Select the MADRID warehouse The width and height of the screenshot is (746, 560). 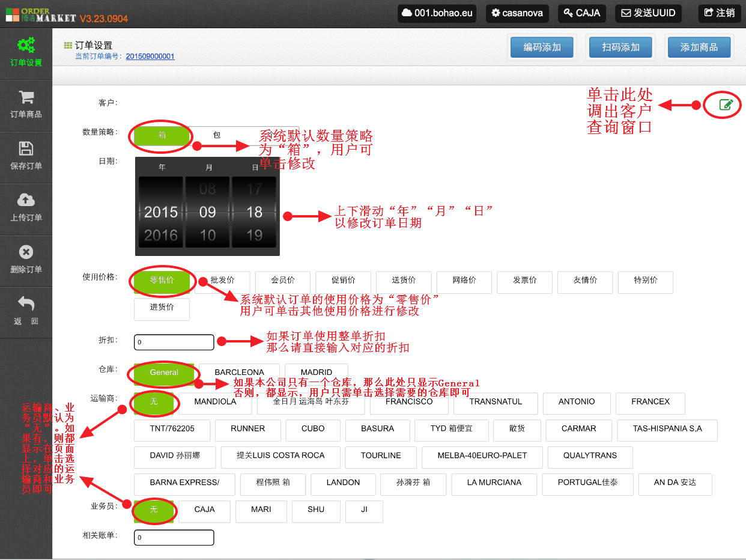pyautogui.click(x=317, y=373)
